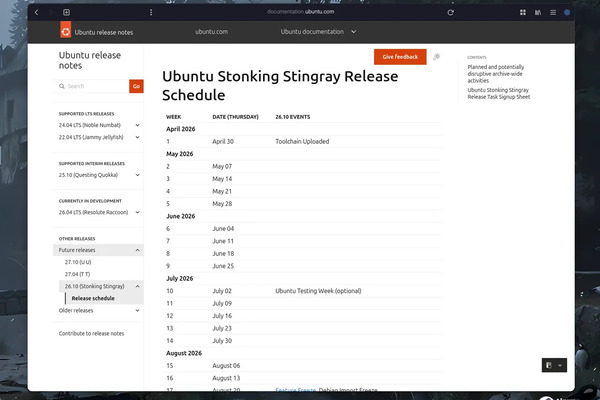This screenshot has width=600, height=400.
Task: Open the ubuntu.com header link
Action: click(x=212, y=32)
